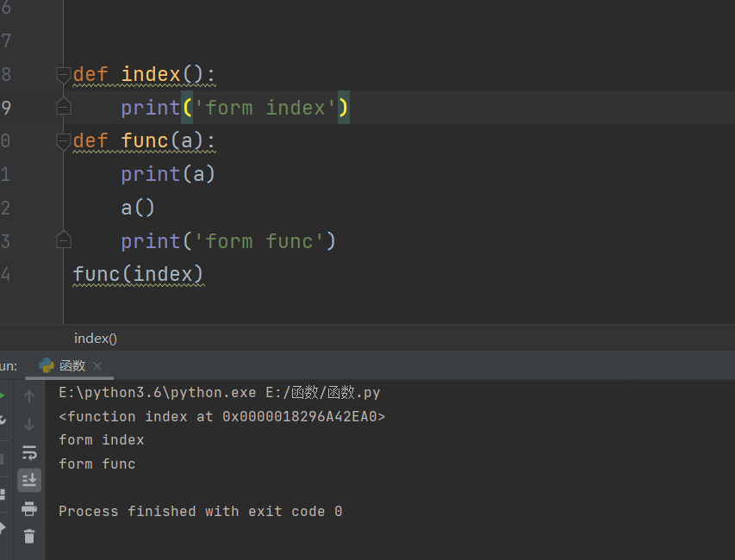735x560 pixels.
Task: Click print(a) statement in editor
Action: point(168,174)
